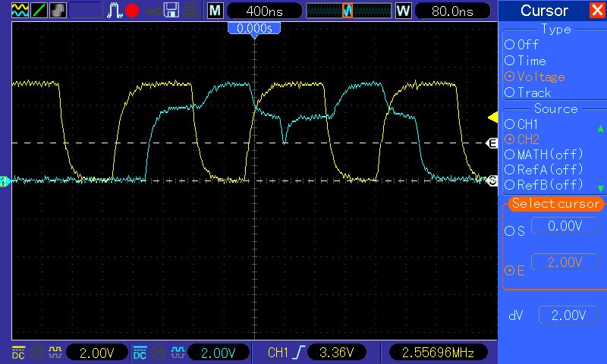Click the CH1 DC coupling icon
607x364 pixels.
coord(17,353)
